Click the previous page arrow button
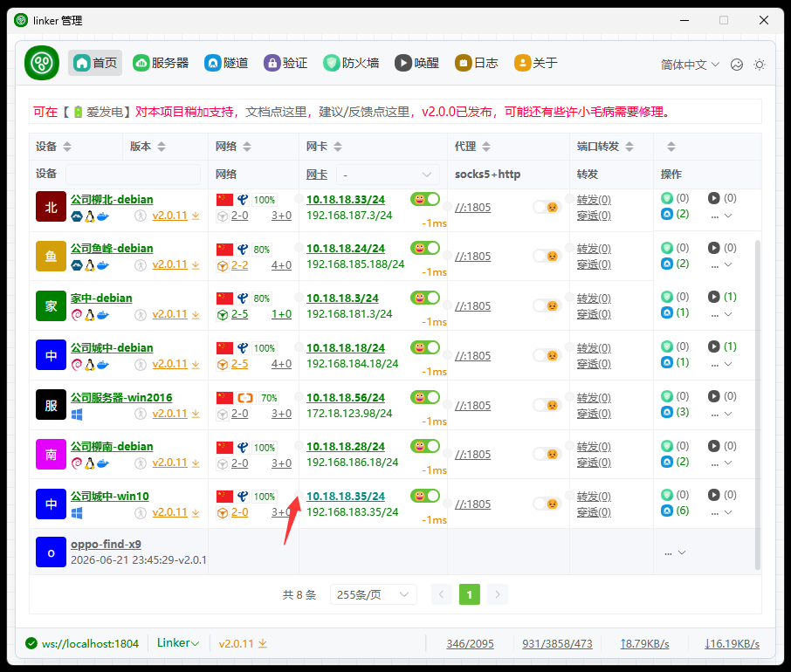The height and width of the screenshot is (672, 791). [442, 594]
